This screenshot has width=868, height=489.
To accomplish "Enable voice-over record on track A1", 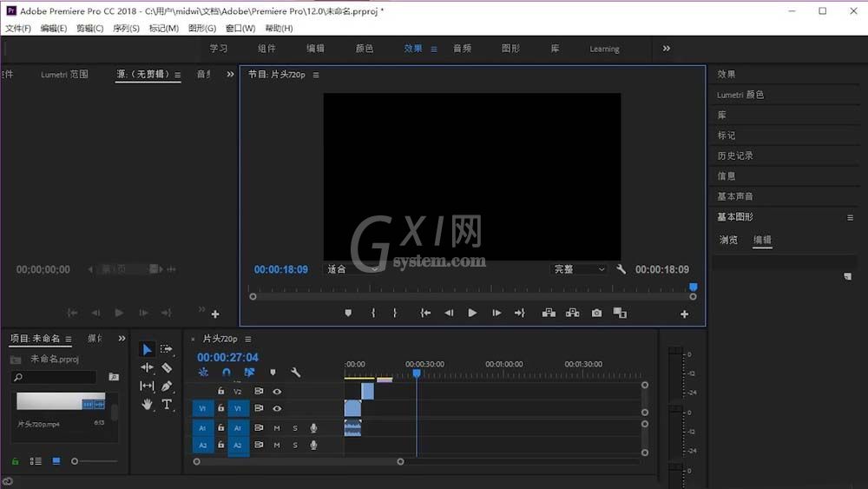I will click(x=313, y=428).
